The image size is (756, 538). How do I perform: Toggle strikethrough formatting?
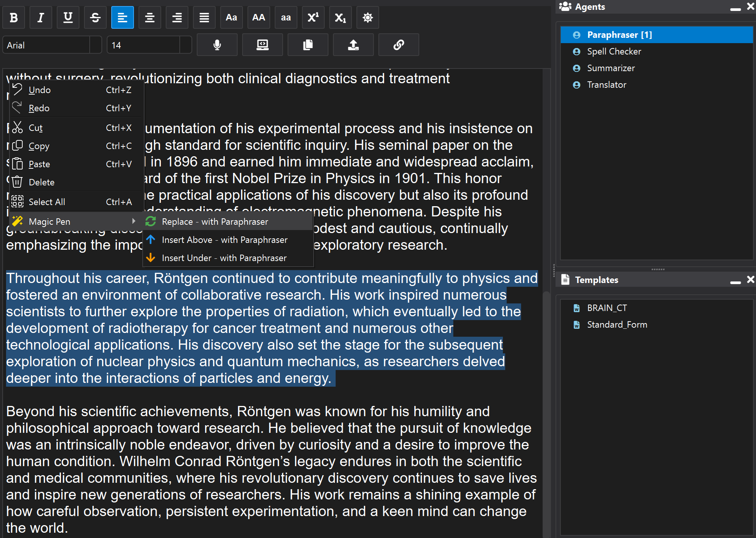(x=95, y=17)
